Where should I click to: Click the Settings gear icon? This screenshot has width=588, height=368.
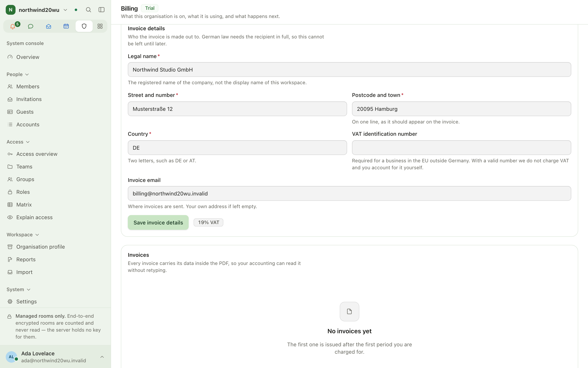coord(10,302)
